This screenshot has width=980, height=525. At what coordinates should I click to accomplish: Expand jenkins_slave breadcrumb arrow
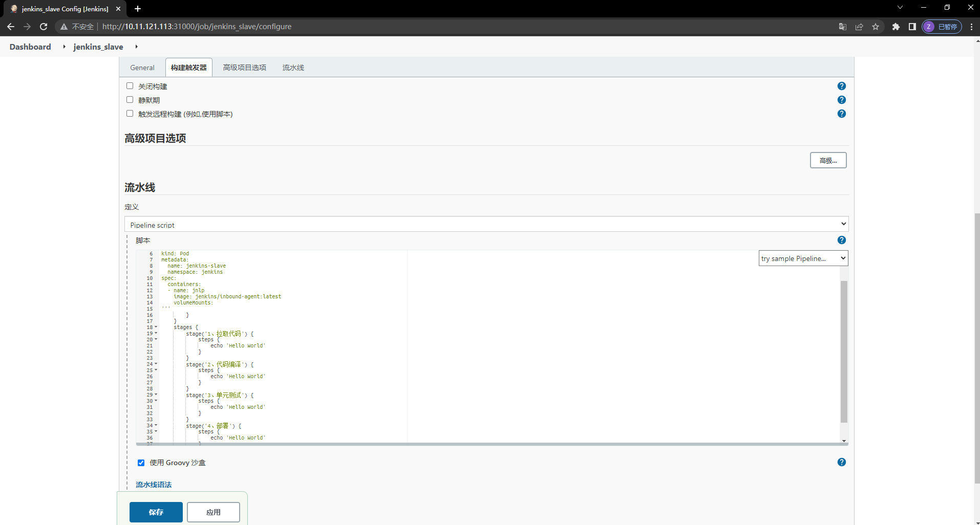coord(136,47)
